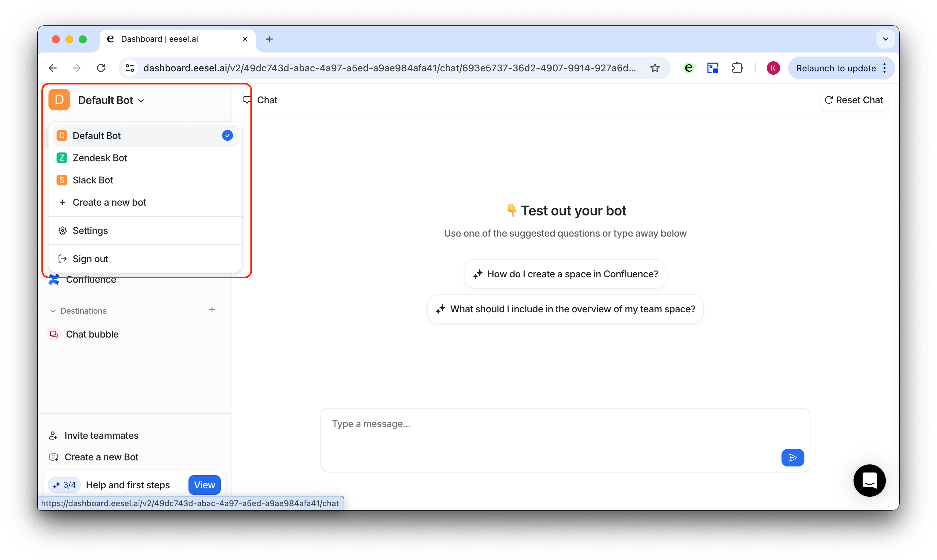Open the Chrome profile K avatar
Screen dimensions: 937x560
[x=773, y=68]
